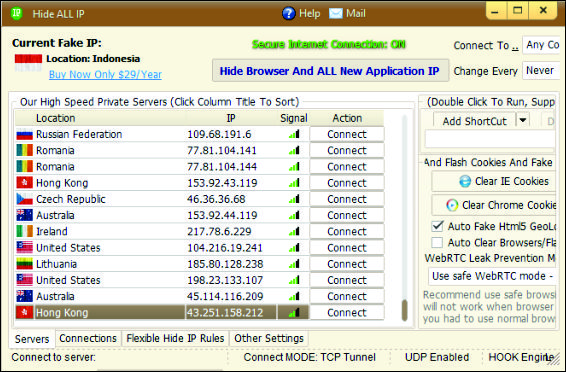This screenshot has height=372, width=566.
Task: Click the United States flag for 198.23.133.107
Action: (25, 280)
